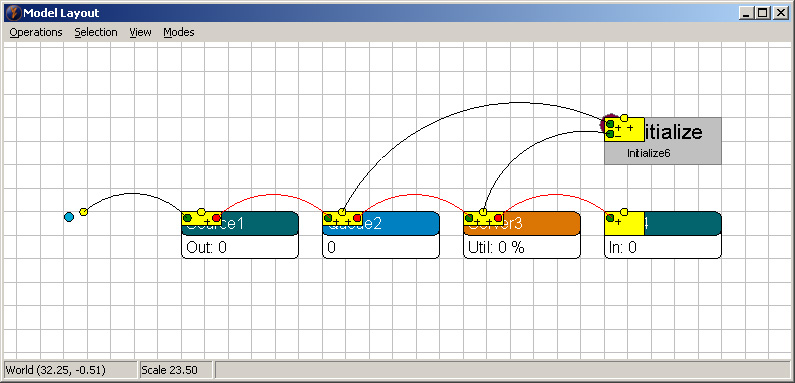Click the green input port on the Sink block
Viewport: 795px width, 383px height.
point(610,218)
